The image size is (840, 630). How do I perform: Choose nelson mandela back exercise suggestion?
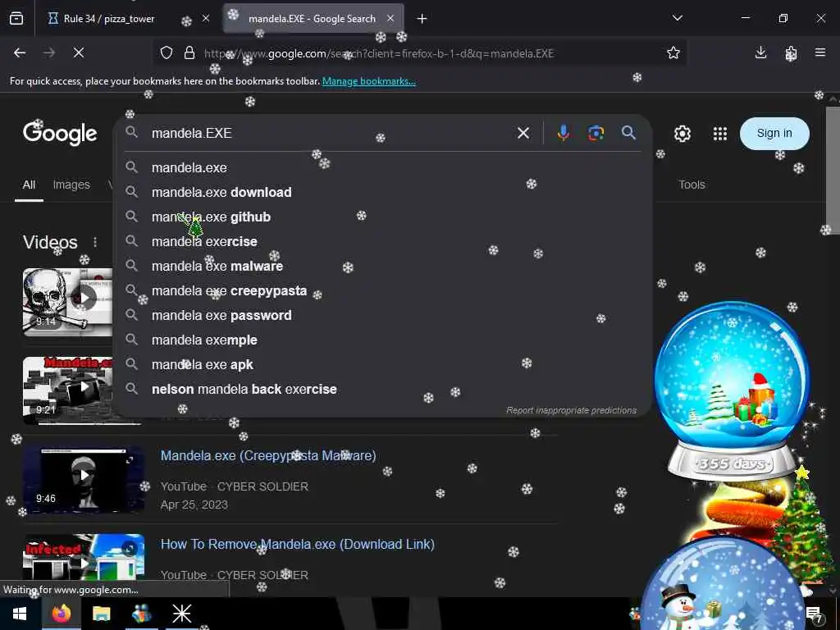(383, 390)
